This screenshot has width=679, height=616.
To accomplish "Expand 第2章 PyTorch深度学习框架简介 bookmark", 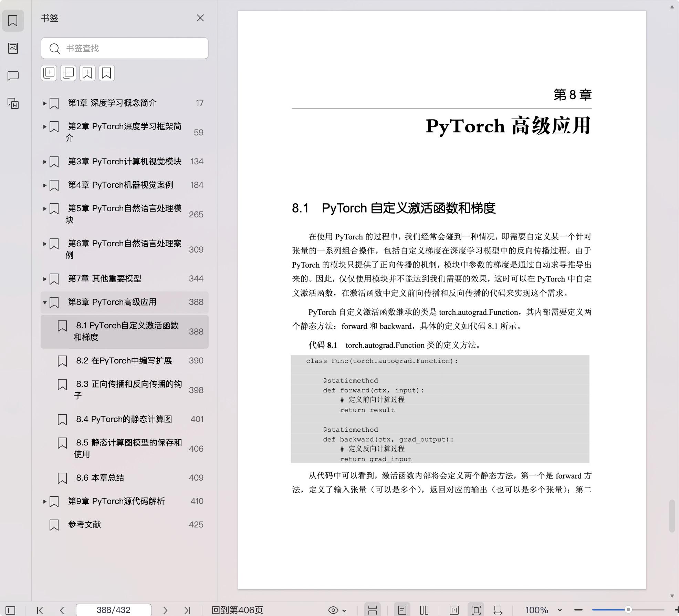I will tap(44, 127).
